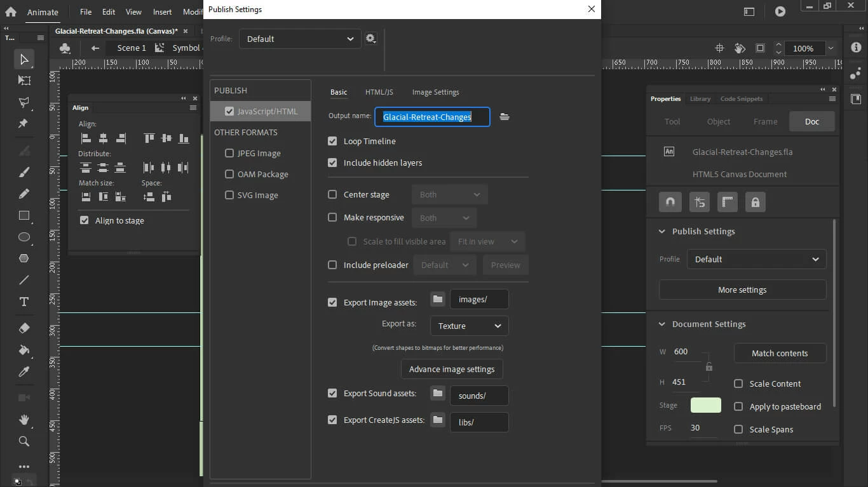Select the PolyStar hexagon tool
868x487 pixels.
(x=24, y=258)
